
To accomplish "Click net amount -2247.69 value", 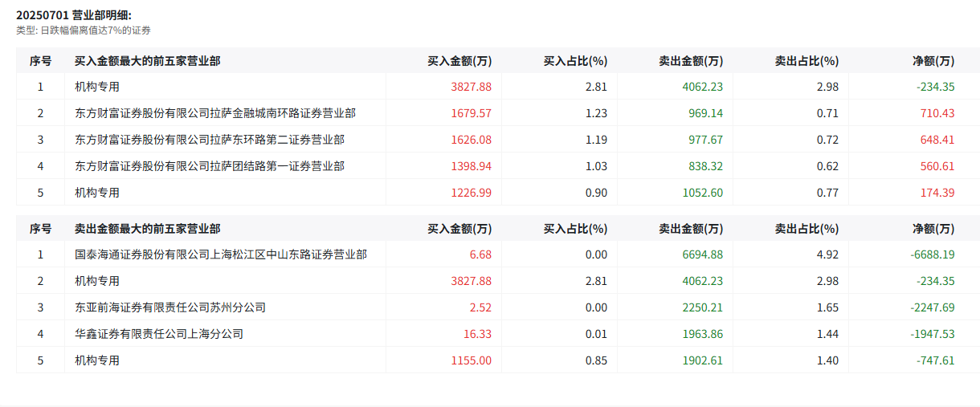I will (x=933, y=307).
